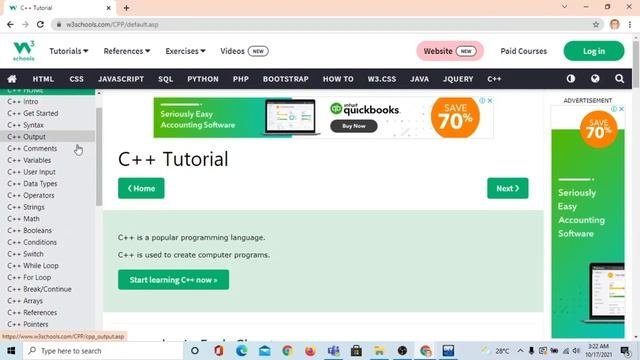Open the Windows Start menu
The image size is (640, 360).
pyautogui.click(x=11, y=351)
